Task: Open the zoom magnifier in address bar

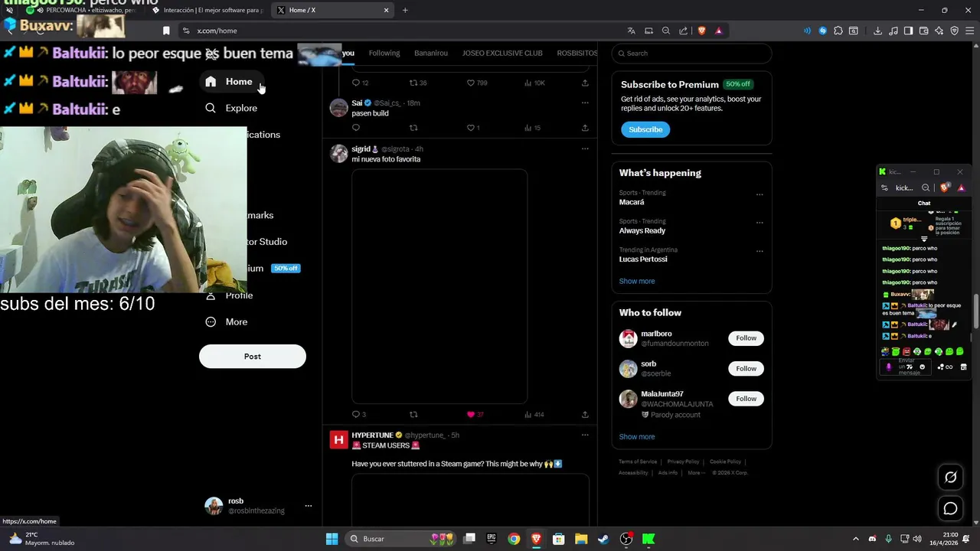Action: point(665,31)
